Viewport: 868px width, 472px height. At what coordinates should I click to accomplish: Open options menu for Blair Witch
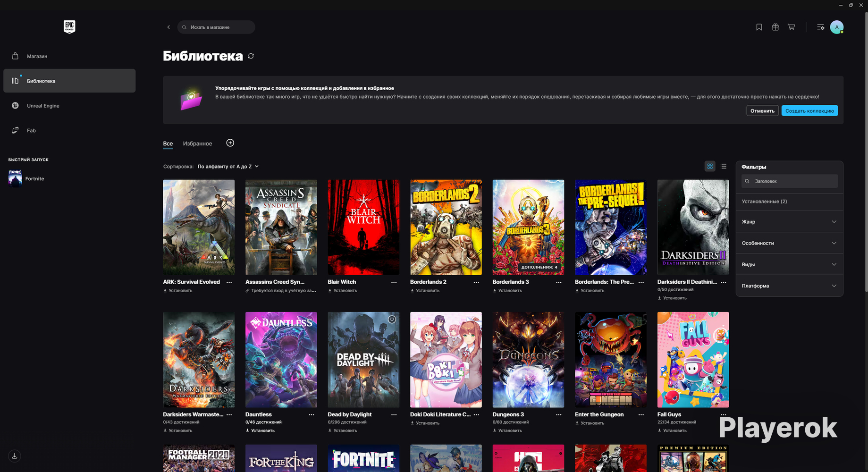[x=394, y=282]
